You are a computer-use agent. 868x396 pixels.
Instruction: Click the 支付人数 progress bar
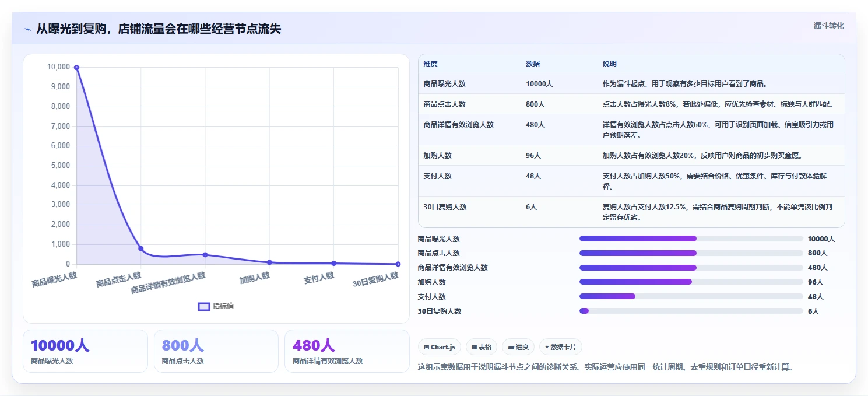[x=691, y=296]
